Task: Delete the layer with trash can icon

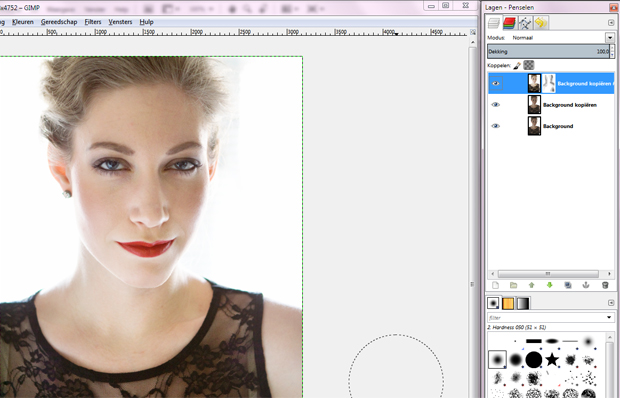Action: (605, 285)
